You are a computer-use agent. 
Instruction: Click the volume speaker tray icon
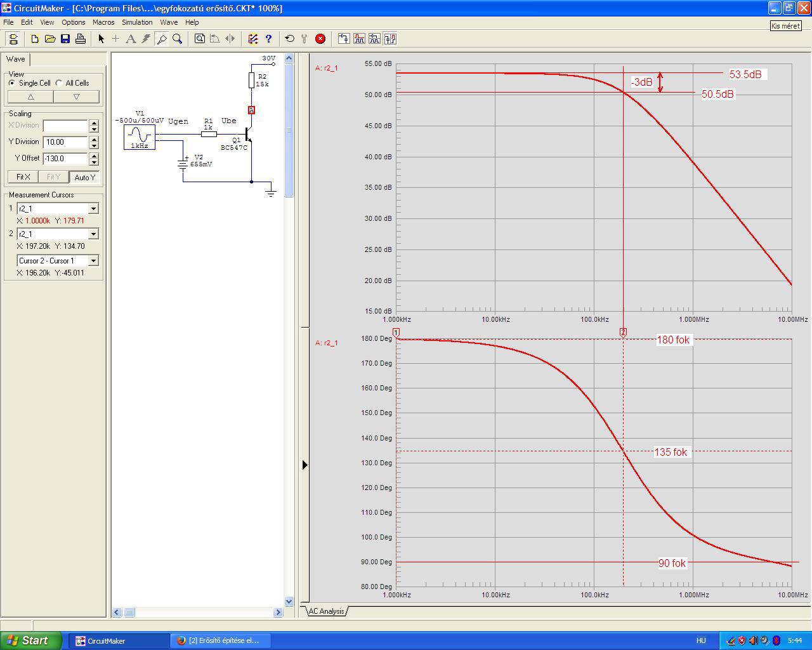click(x=753, y=640)
